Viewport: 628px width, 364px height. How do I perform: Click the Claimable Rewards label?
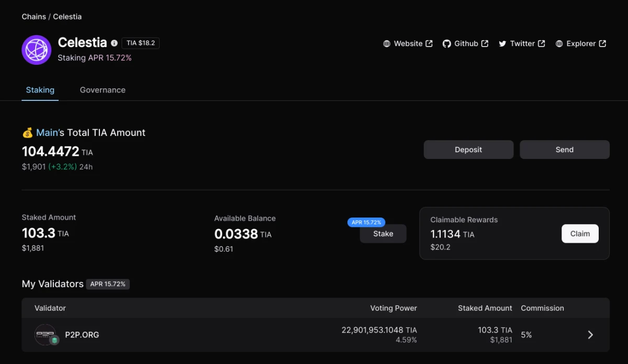[464, 220]
